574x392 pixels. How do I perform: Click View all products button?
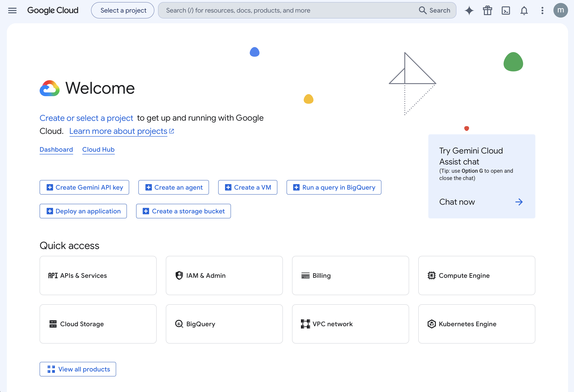point(78,369)
